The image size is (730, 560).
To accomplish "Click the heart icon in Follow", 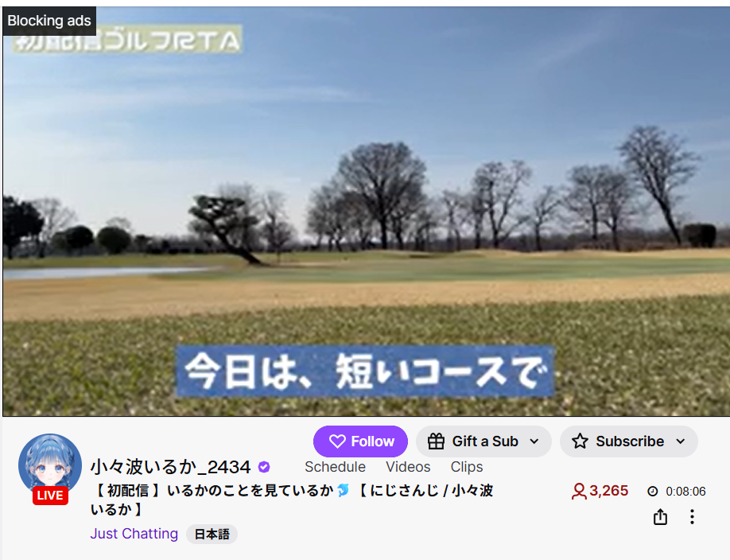I will (x=337, y=441).
